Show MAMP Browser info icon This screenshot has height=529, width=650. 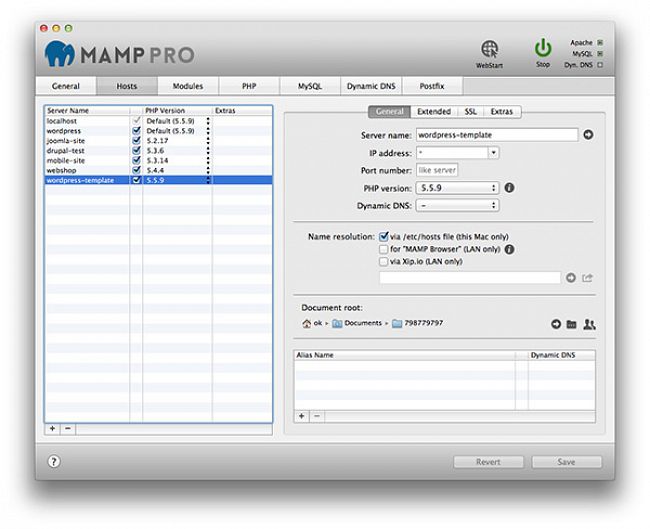point(509,249)
